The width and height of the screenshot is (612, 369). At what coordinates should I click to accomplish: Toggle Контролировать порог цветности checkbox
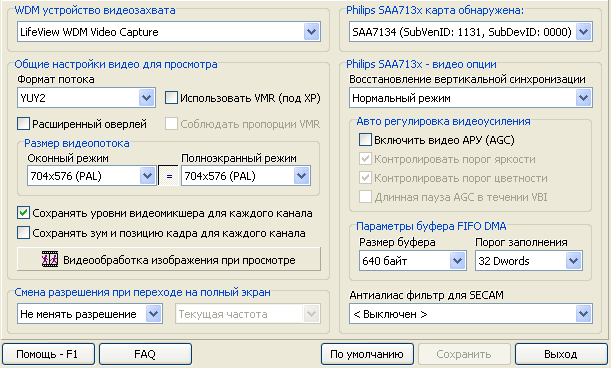(365, 178)
